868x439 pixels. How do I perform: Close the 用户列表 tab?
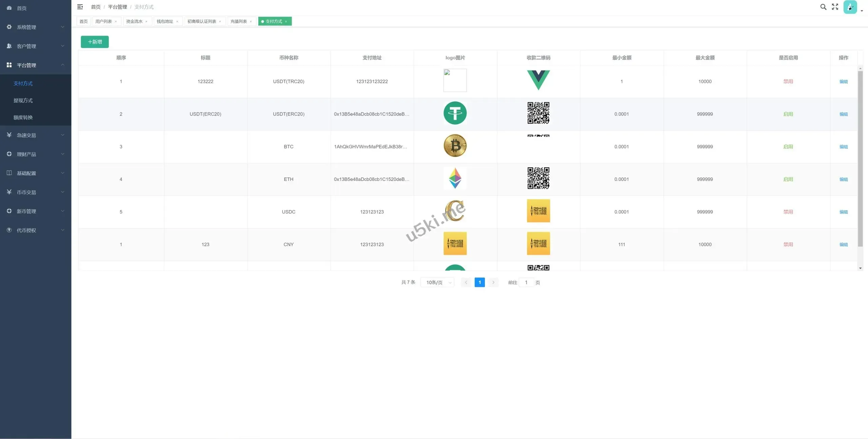[x=116, y=22]
